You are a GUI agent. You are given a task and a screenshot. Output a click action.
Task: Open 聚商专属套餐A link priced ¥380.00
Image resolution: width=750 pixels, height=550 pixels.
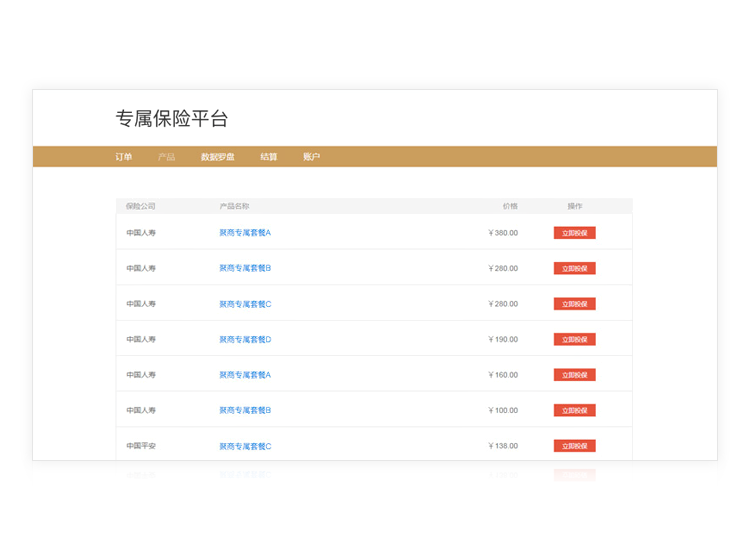(245, 233)
